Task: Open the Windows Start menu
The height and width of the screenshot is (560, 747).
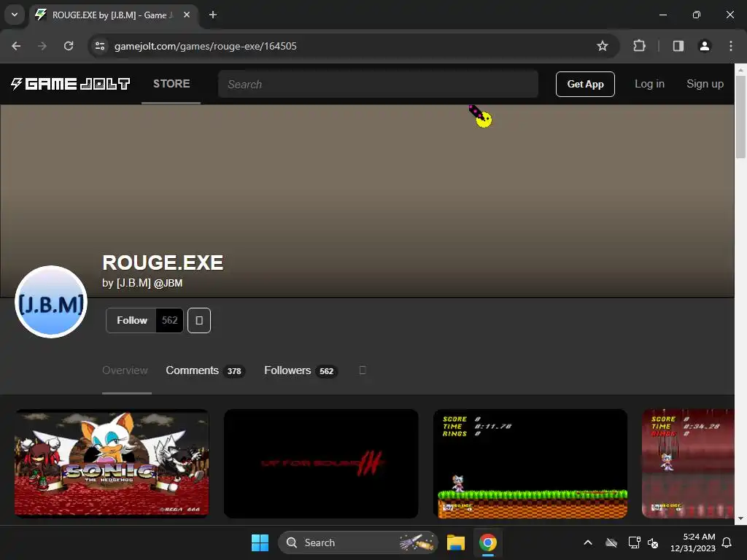Action: [x=260, y=542]
